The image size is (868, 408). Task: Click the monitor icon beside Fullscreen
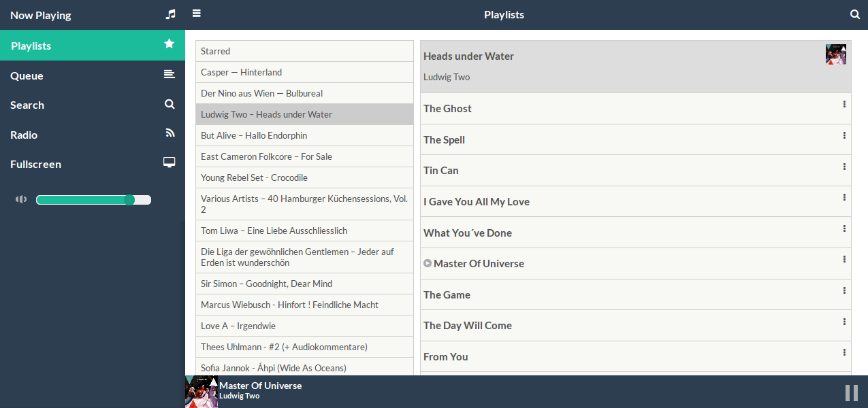169,163
